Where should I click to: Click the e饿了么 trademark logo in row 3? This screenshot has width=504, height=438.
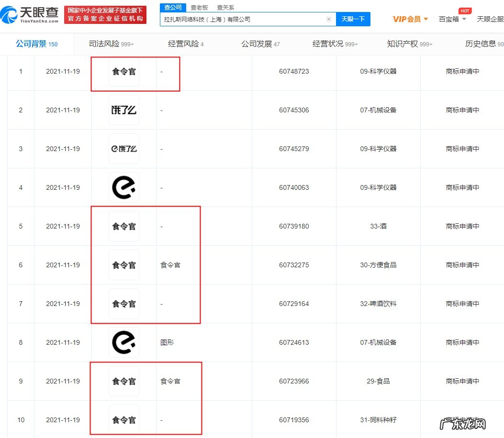123,148
